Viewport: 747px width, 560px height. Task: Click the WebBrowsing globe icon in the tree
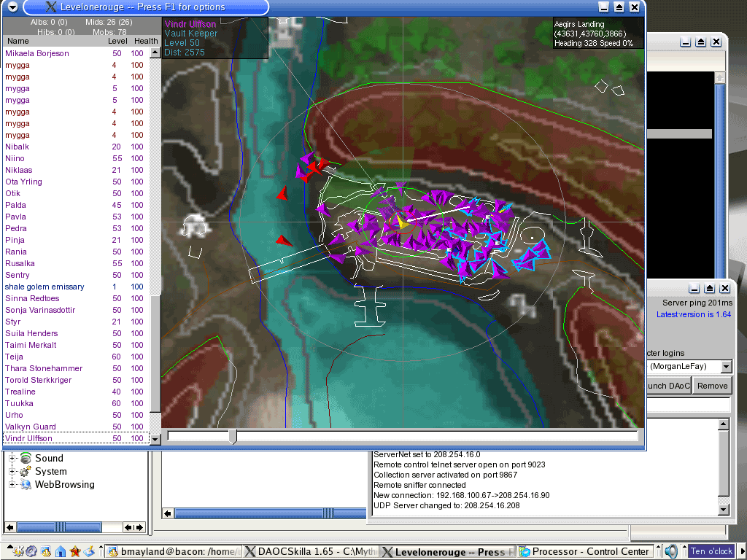click(x=26, y=484)
